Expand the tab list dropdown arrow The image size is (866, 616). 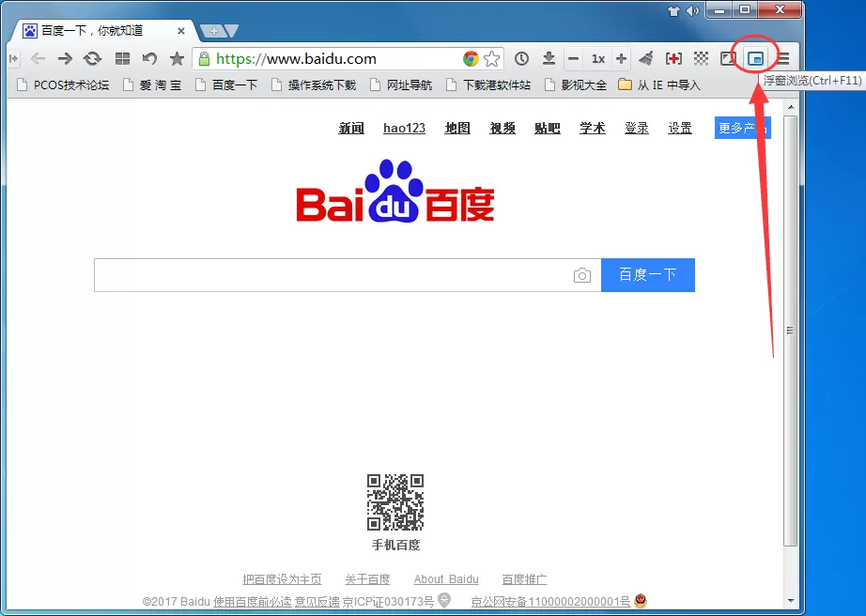click(x=231, y=32)
